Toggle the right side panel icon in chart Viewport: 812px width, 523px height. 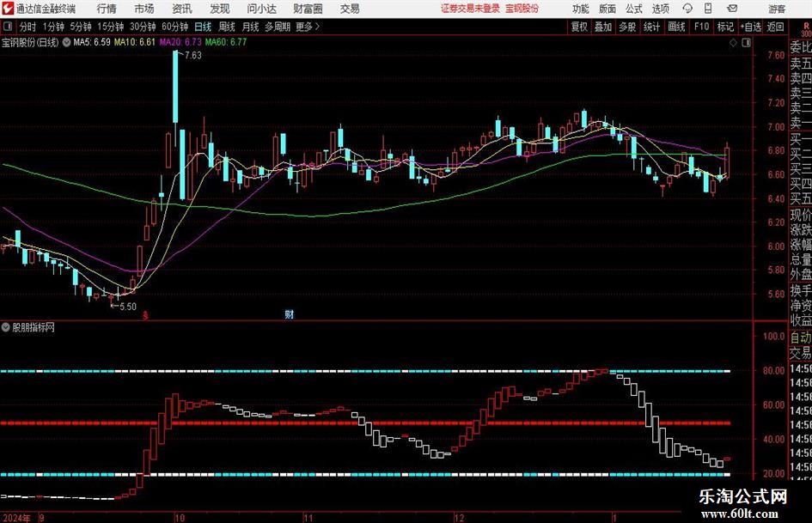click(746, 43)
